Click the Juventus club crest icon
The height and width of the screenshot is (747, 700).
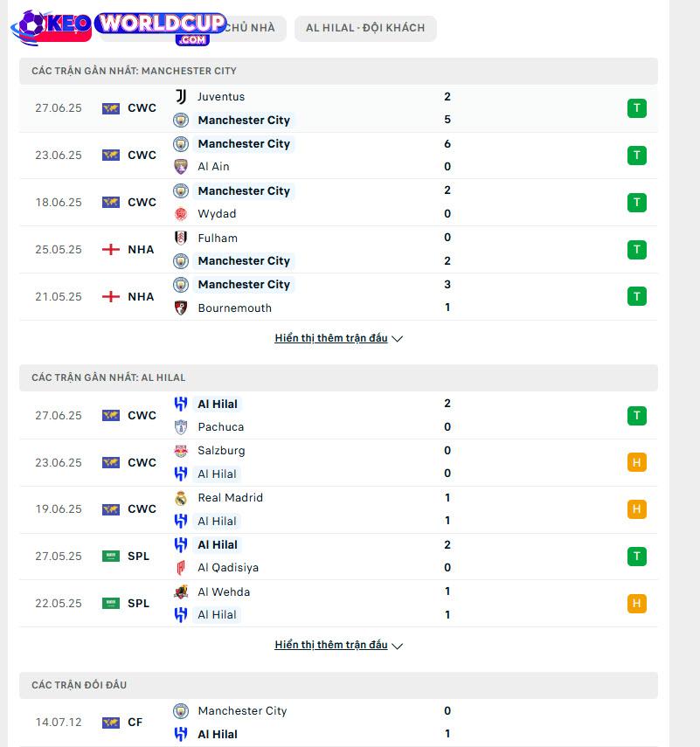point(181,97)
